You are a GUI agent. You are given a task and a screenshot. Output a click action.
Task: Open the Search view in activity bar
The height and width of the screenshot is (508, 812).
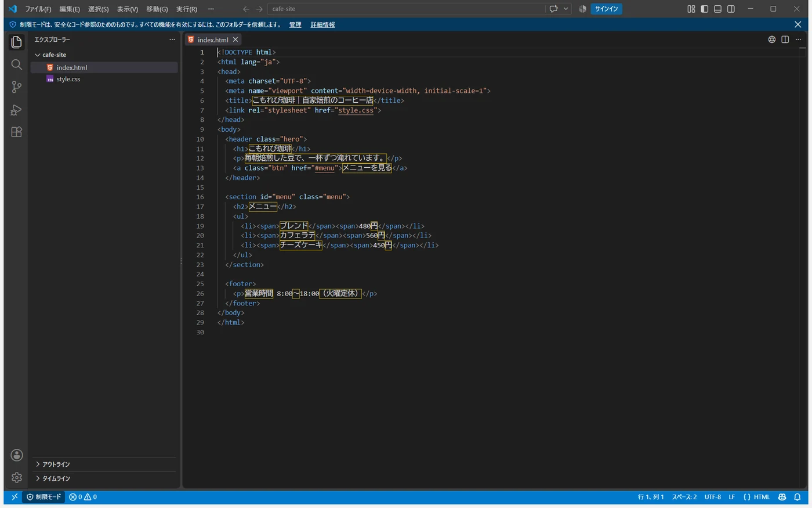(x=16, y=64)
